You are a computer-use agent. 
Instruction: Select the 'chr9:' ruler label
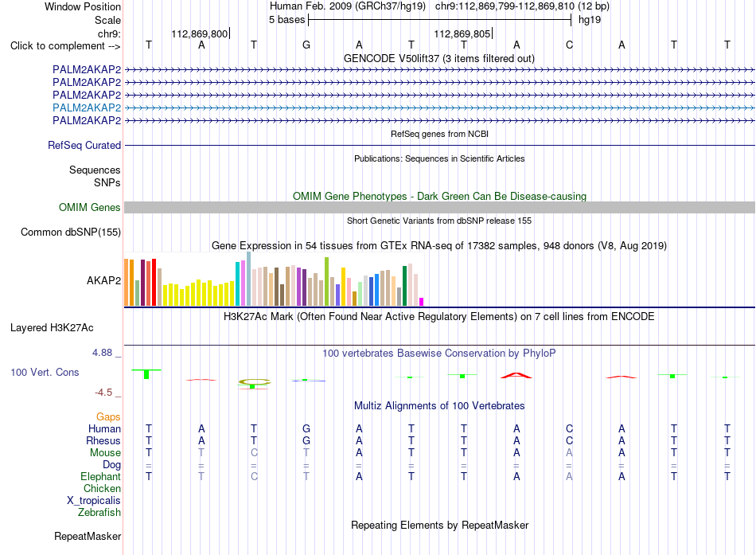109,33
